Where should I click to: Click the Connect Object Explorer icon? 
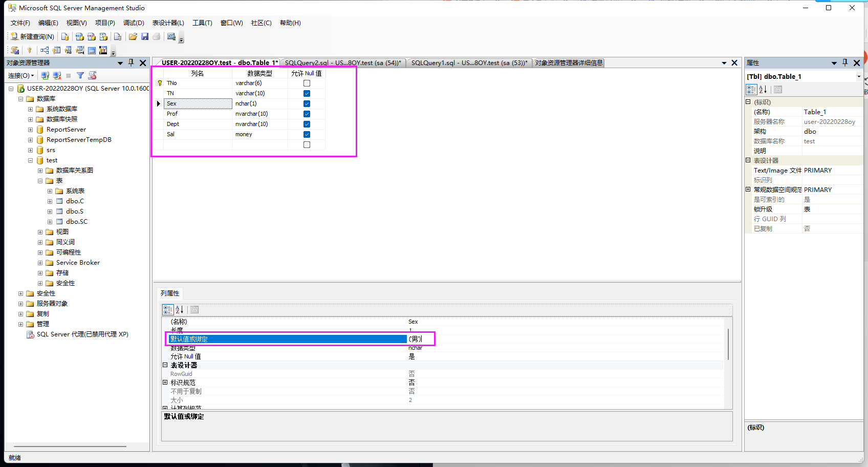click(45, 75)
